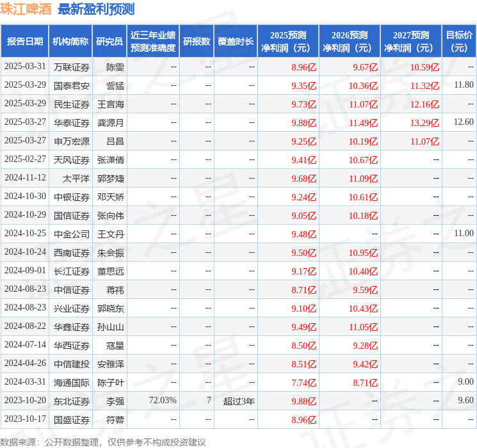The width and height of the screenshot is (477, 448).
Task: Click the 9.35亿 profit value
Action: tap(303, 86)
